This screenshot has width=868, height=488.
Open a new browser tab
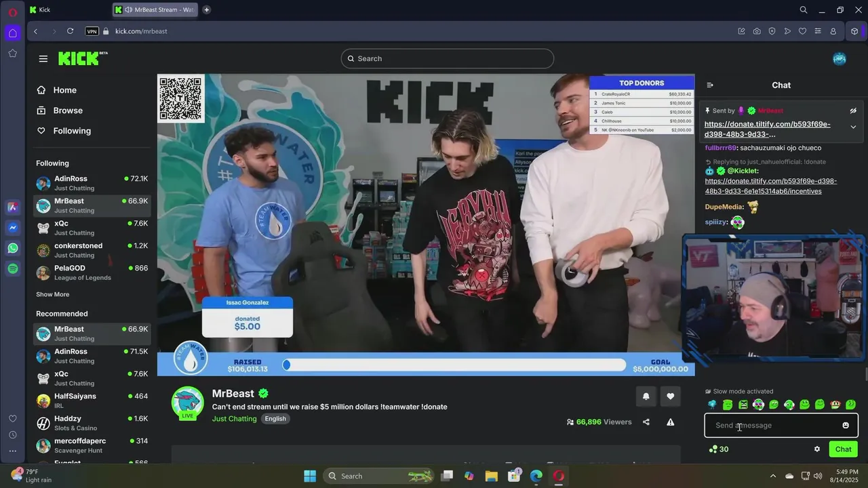tap(206, 9)
